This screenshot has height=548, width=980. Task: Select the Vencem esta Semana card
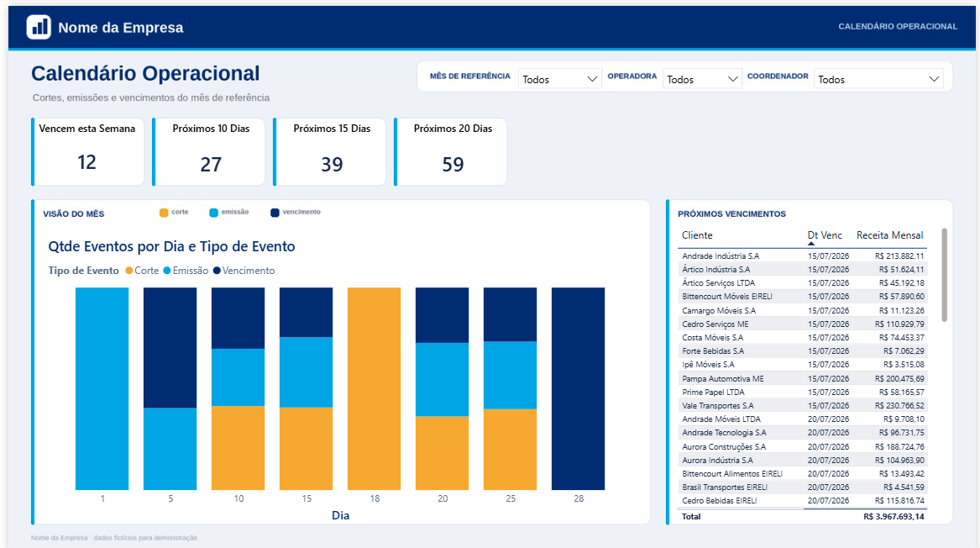point(87,152)
